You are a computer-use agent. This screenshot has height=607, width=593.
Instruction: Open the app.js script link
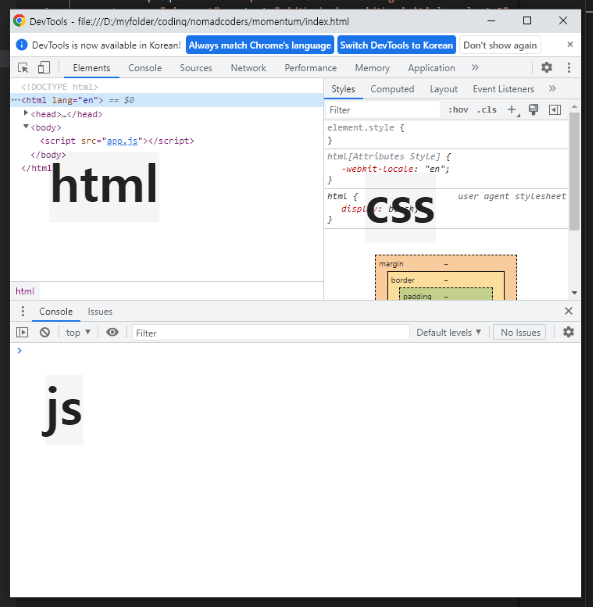tap(122, 141)
